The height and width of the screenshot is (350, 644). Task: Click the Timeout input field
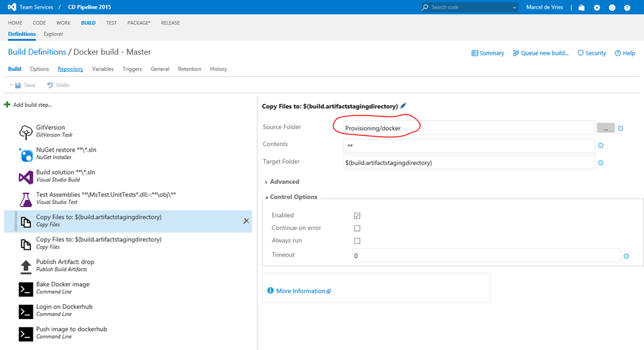click(x=486, y=256)
